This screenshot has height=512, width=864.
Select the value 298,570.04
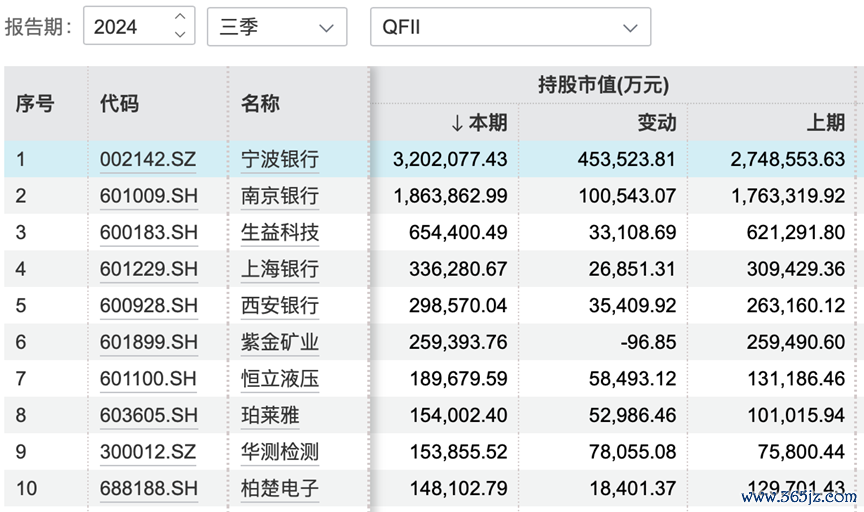click(458, 305)
